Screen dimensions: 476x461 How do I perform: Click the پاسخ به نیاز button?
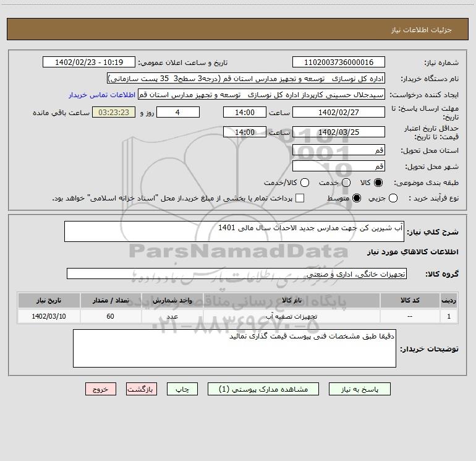[x=359, y=389]
